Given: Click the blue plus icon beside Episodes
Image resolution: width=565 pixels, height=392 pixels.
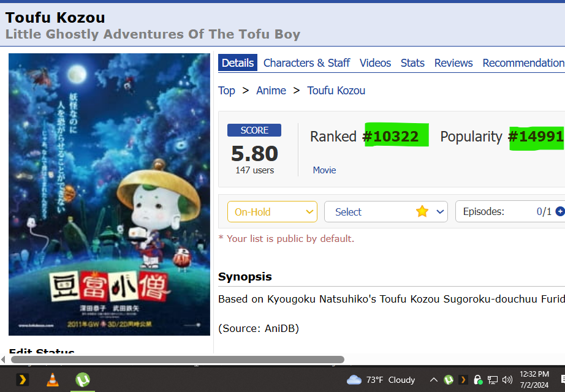Looking at the screenshot, I should [560, 211].
